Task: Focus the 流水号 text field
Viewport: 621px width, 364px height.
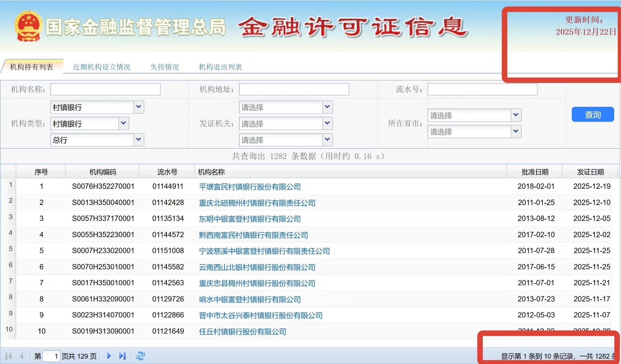Action: (482, 90)
